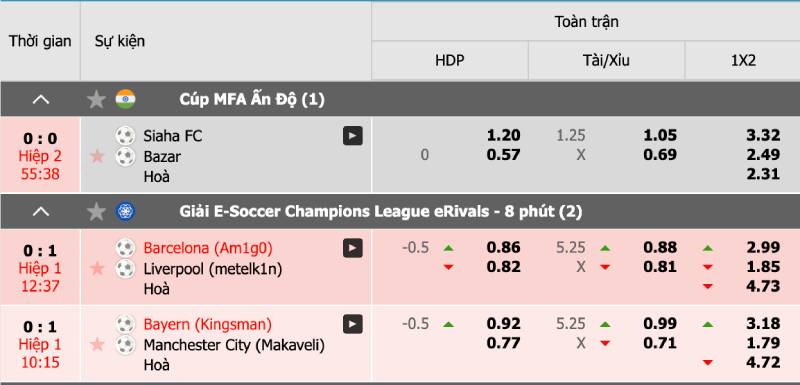Watch live stream of Bayern vs Manchester City

point(353,324)
